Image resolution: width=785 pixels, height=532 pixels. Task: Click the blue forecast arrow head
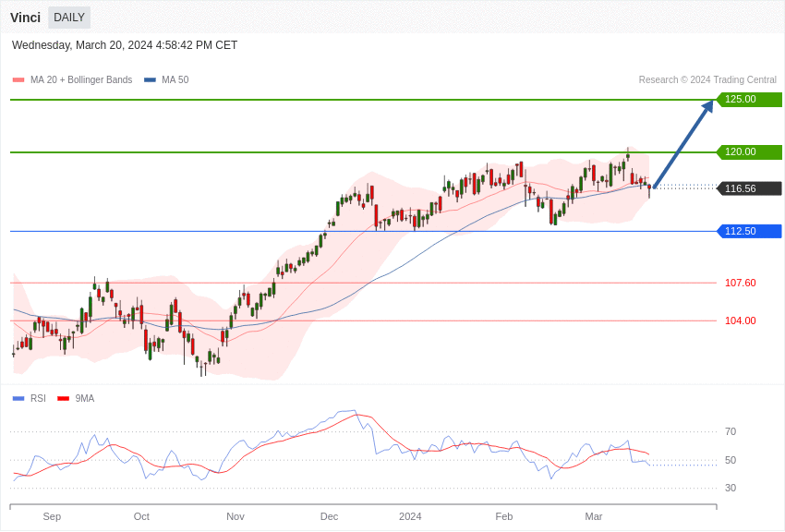[x=707, y=107]
